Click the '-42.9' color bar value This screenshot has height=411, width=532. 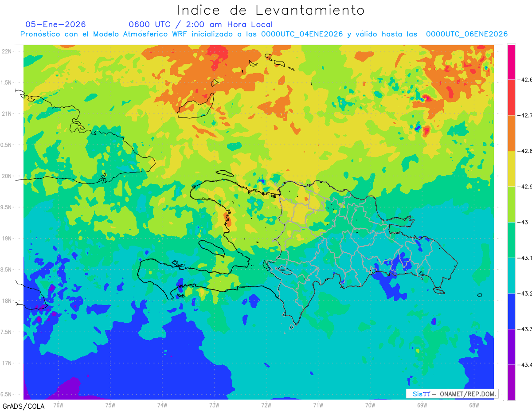coord(525,186)
